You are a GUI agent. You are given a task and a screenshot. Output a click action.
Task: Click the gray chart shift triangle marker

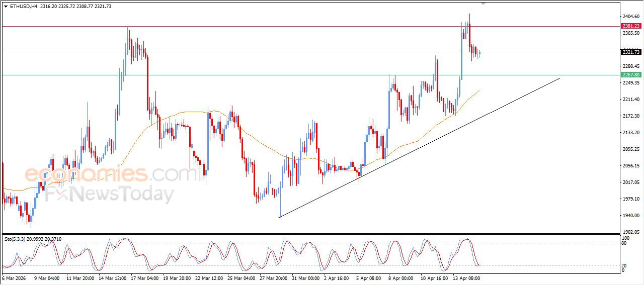484,4
